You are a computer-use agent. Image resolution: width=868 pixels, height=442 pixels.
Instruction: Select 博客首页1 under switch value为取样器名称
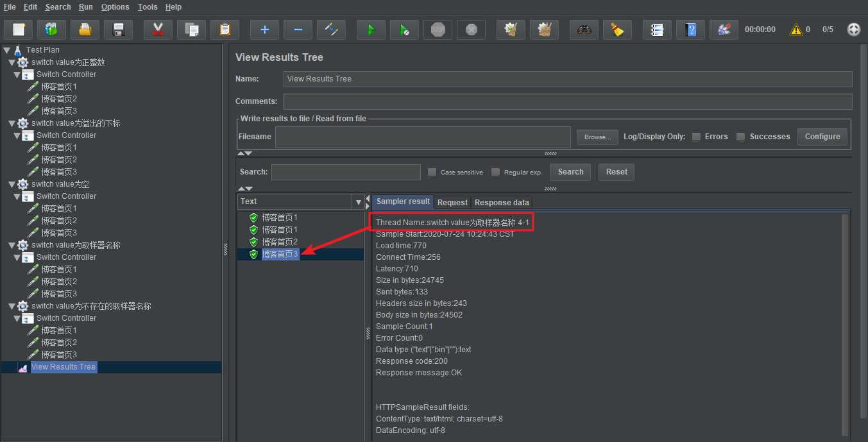tap(59, 269)
